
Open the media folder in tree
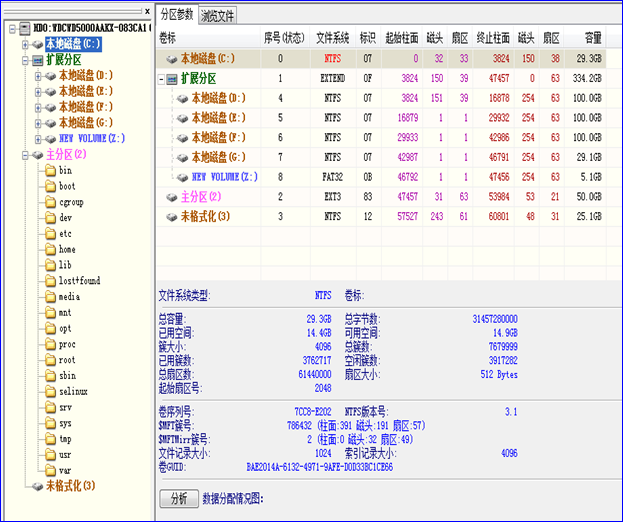tap(69, 297)
